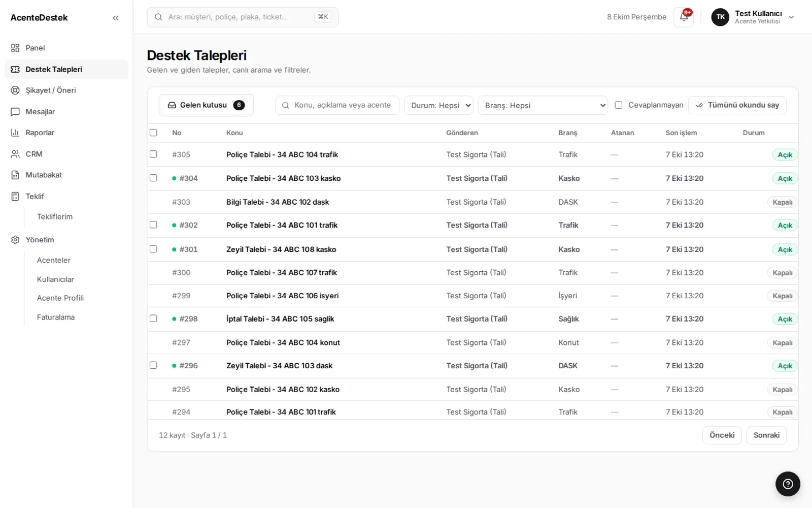This screenshot has width=812, height=508.
Task: Open Kullanıcılar submenu item
Action: (55, 279)
